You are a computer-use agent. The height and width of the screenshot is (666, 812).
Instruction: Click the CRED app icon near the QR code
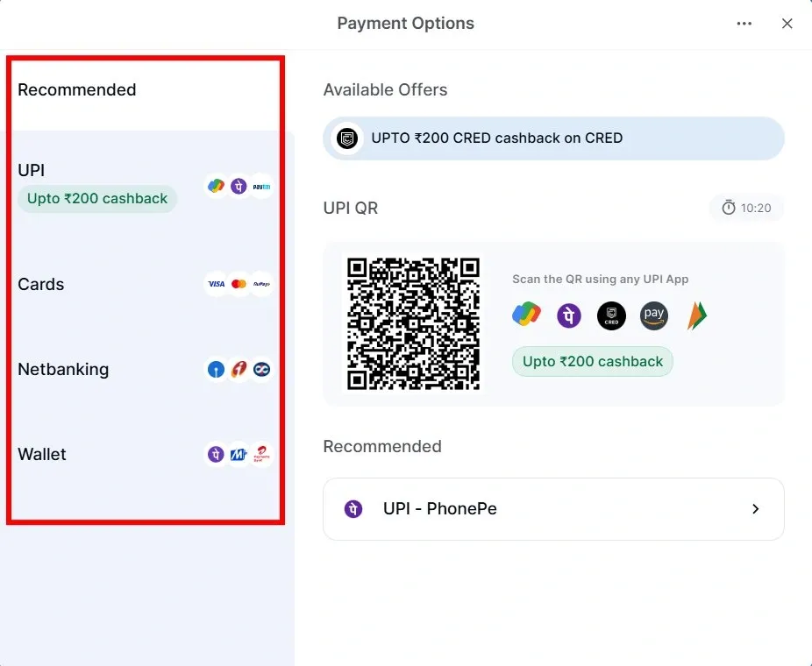(x=611, y=315)
